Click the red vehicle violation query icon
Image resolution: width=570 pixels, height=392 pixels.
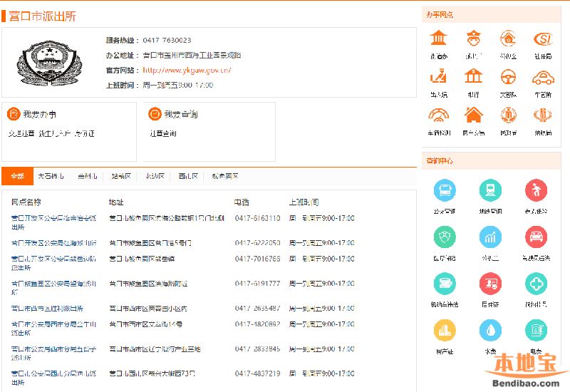click(536, 237)
